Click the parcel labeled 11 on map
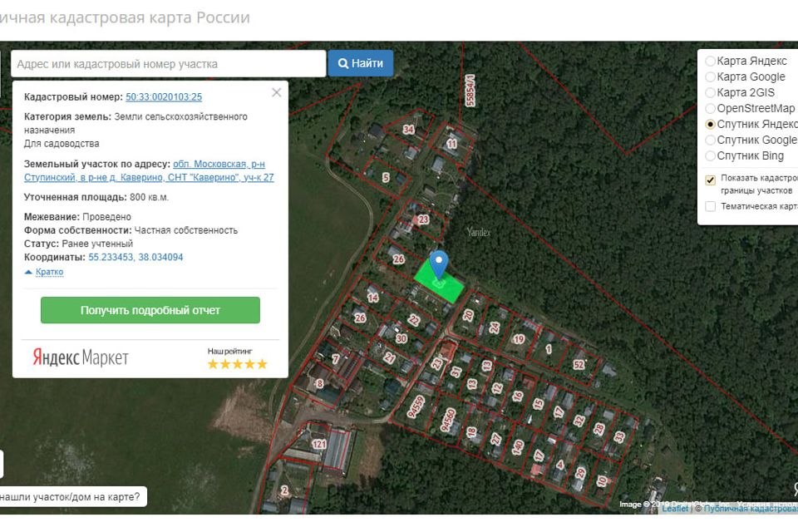This screenshot has height=532, width=798. pyautogui.click(x=451, y=144)
